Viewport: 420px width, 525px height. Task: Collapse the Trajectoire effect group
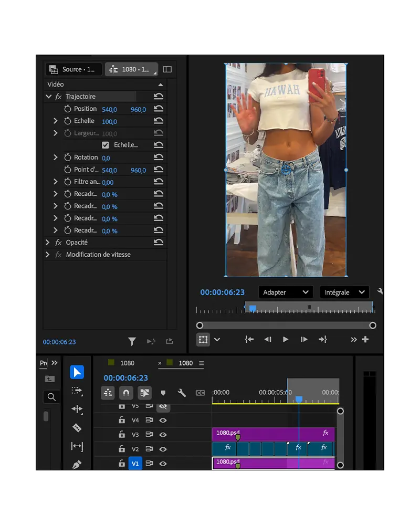[x=49, y=97]
